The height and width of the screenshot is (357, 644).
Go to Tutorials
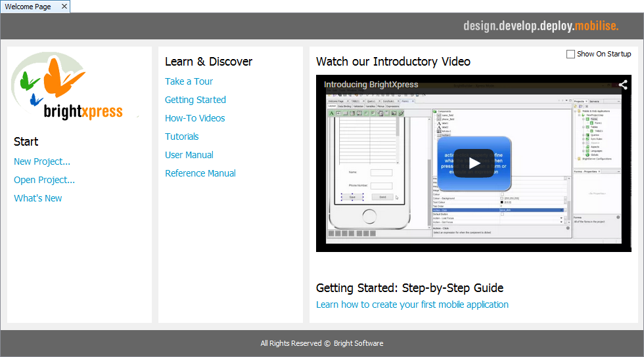(181, 136)
